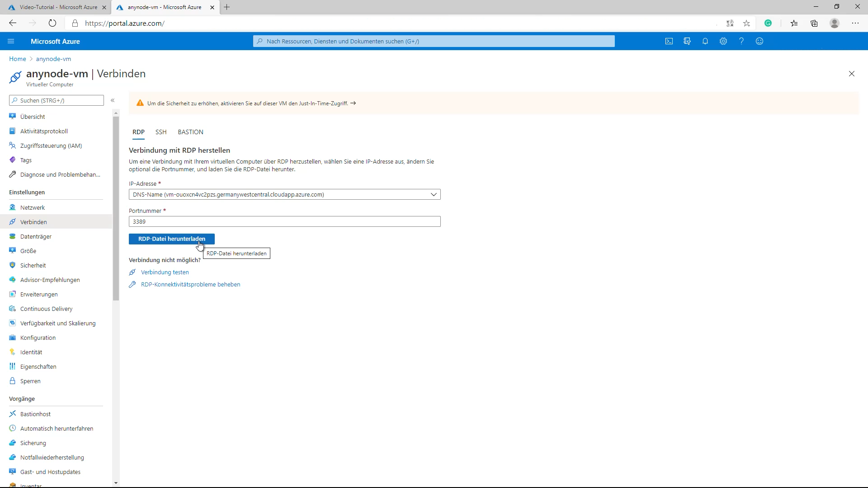Open Cloud Shell from top bar
868x488 pixels.
tap(669, 41)
